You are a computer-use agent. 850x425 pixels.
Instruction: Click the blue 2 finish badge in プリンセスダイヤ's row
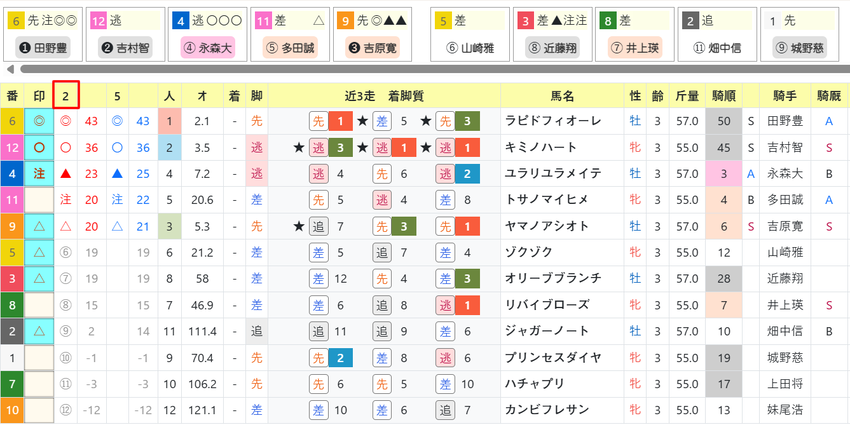click(340, 358)
